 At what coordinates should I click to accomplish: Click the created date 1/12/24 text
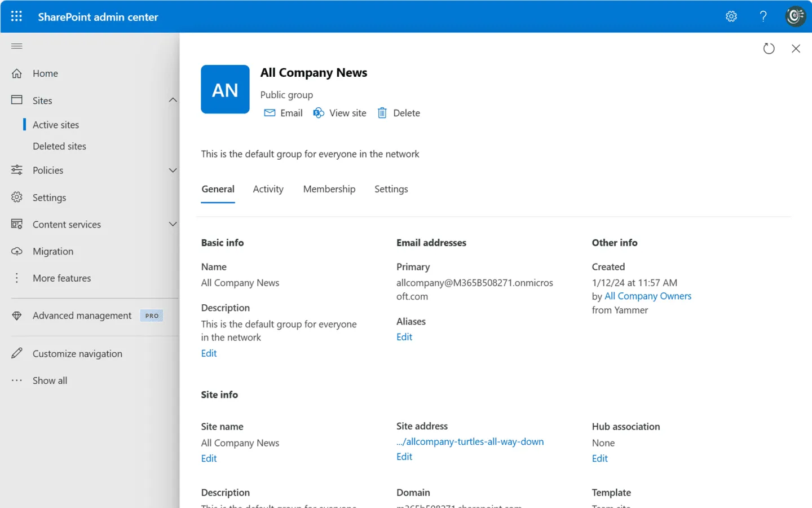tap(634, 283)
